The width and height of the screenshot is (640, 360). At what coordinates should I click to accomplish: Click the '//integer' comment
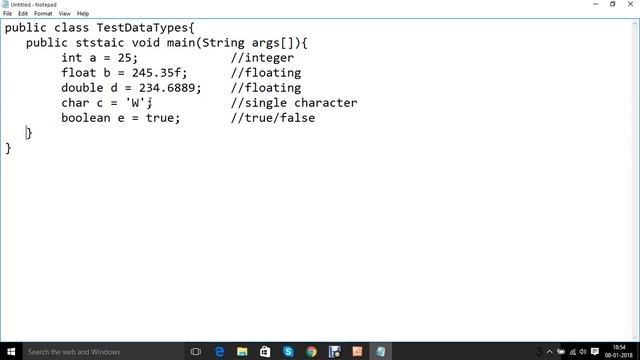pyautogui.click(x=262, y=58)
